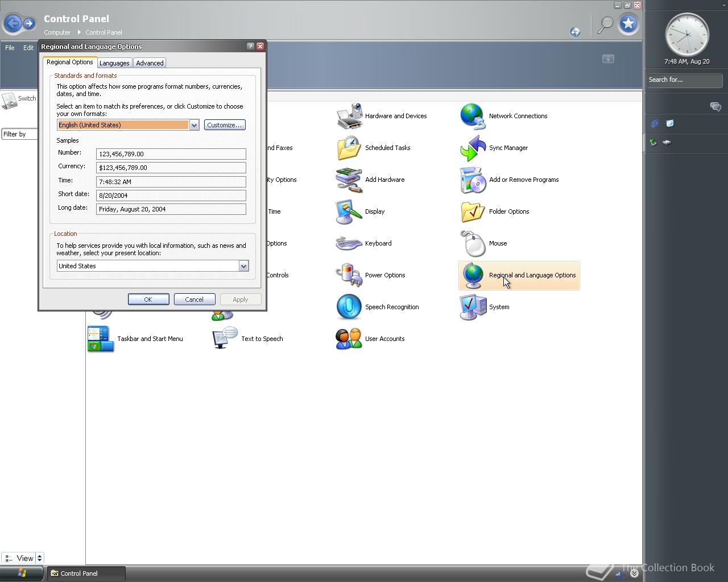Open the Filter by dropdown

(x=19, y=134)
